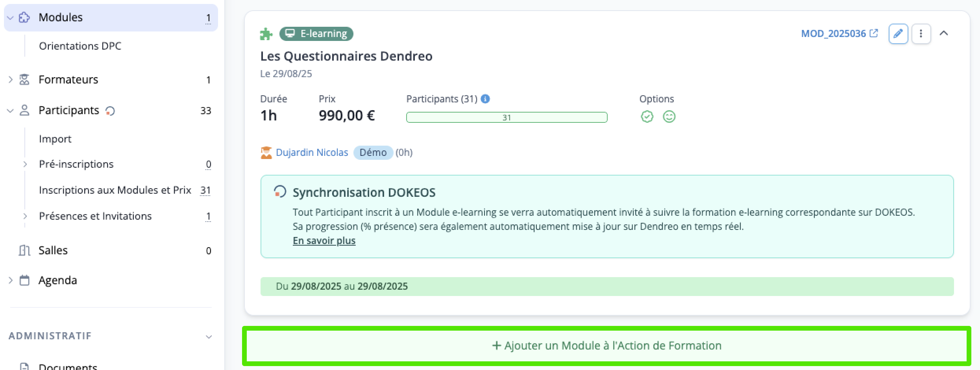Click the Salles door icon
980x370 pixels.
(x=24, y=250)
